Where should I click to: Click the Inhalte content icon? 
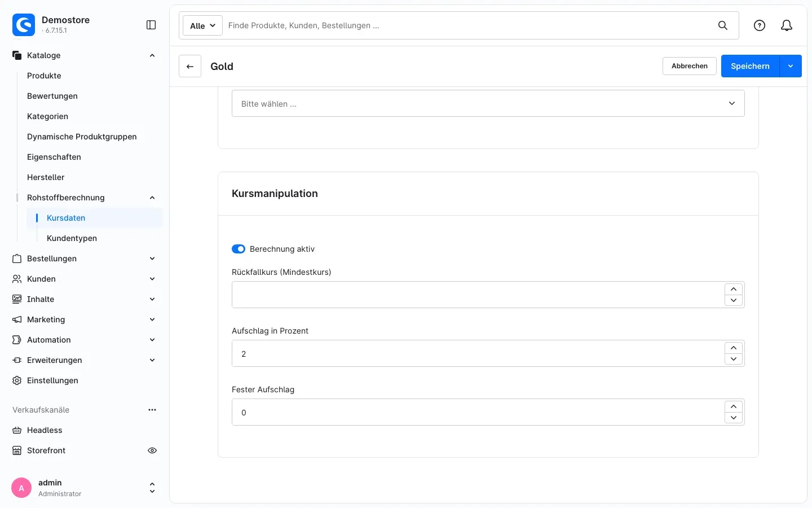point(17,299)
